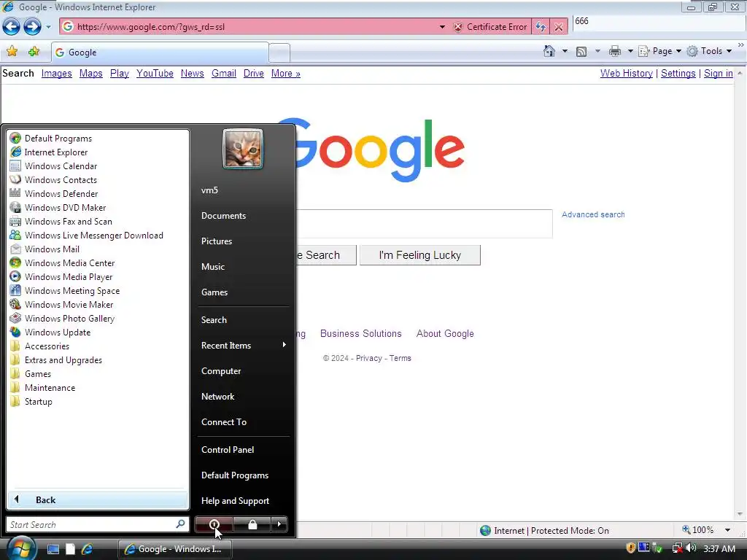Click the Google Windows Internet Explorer taskbar button
The image size is (747, 560).
pos(175,549)
